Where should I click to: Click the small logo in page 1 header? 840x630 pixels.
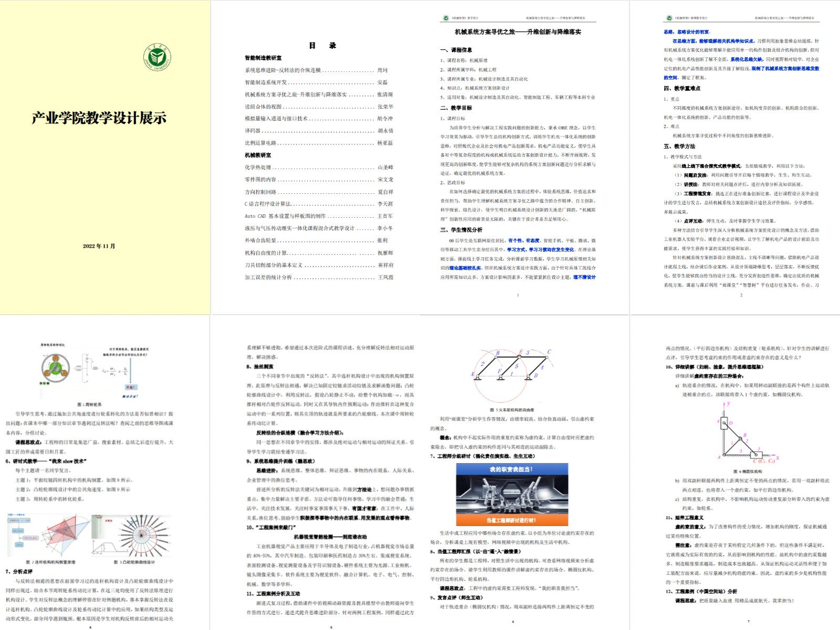point(446,18)
